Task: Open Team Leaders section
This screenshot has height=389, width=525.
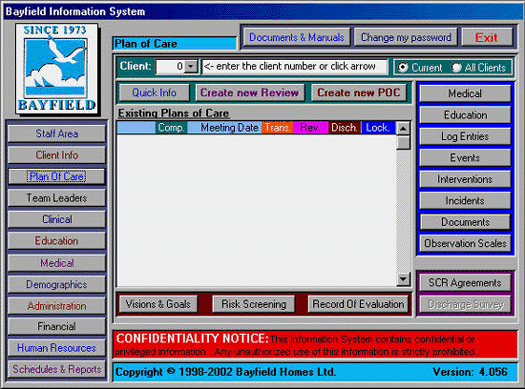Action: point(57,198)
